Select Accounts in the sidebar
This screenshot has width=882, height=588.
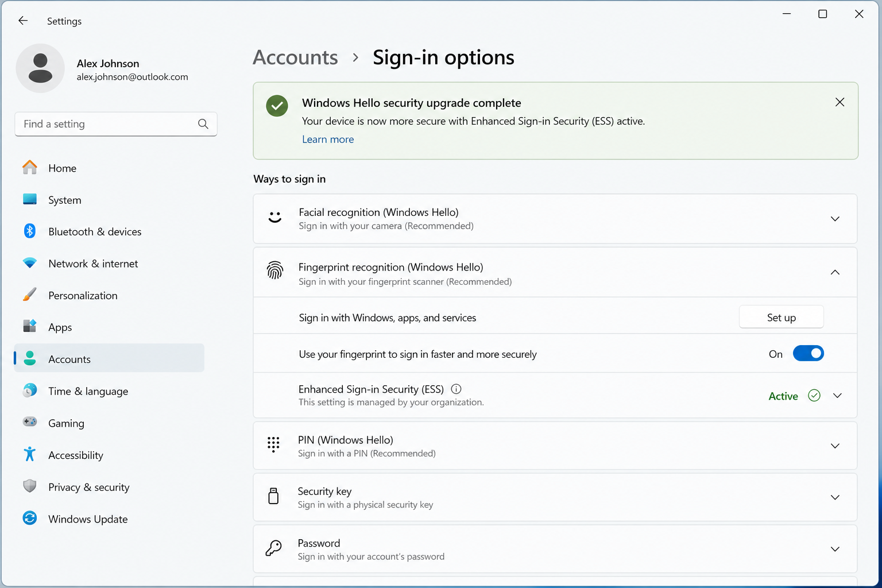(x=109, y=359)
